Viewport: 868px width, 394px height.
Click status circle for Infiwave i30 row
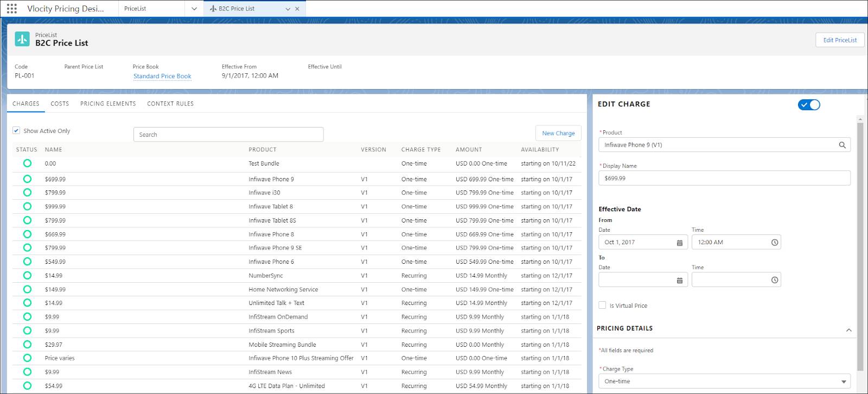(x=27, y=192)
